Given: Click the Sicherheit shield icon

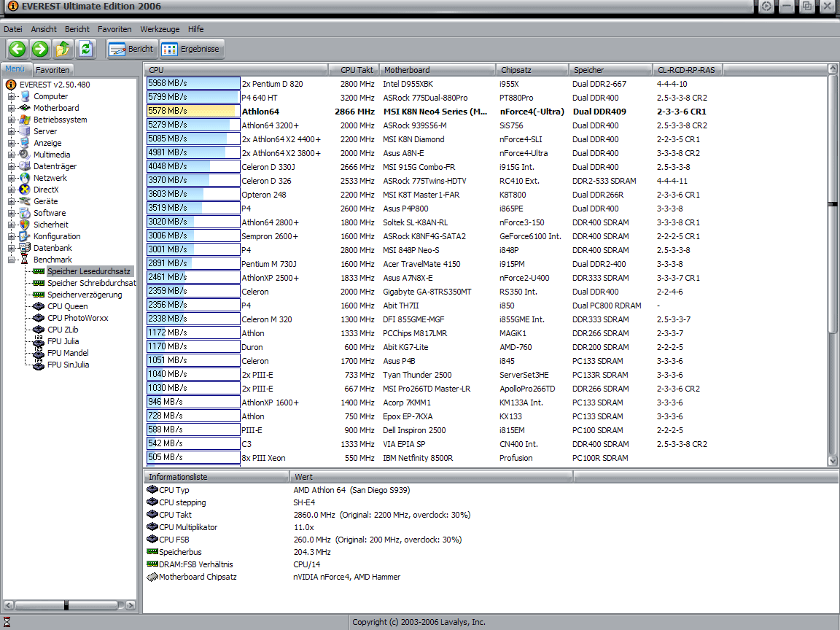Looking at the screenshot, I should (25, 225).
